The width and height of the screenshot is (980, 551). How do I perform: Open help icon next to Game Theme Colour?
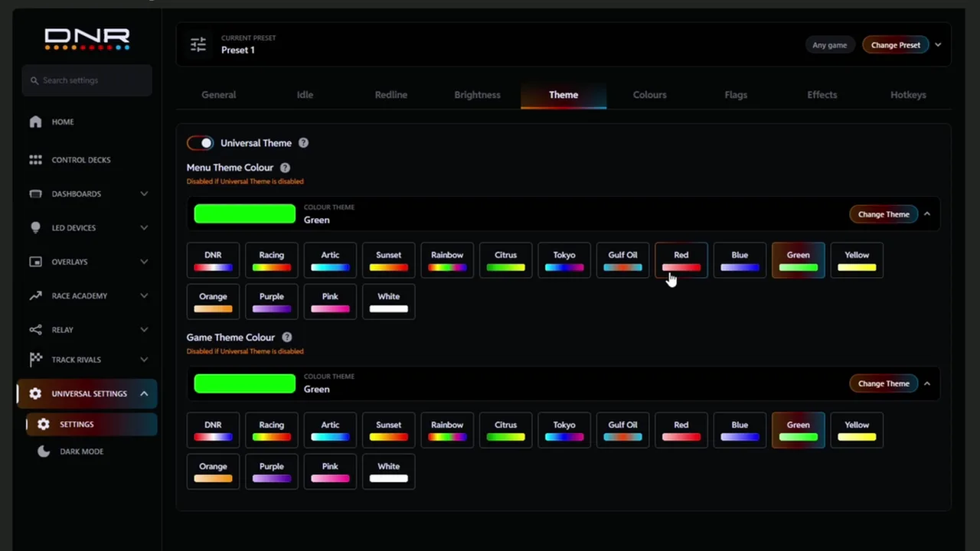[286, 337]
